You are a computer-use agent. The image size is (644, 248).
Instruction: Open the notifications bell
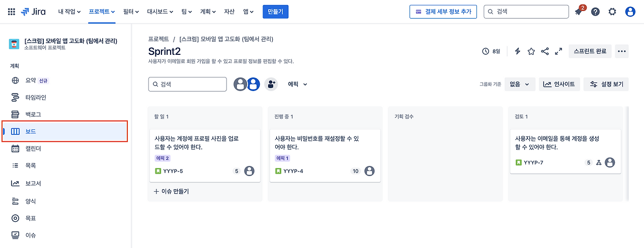pos(579,12)
